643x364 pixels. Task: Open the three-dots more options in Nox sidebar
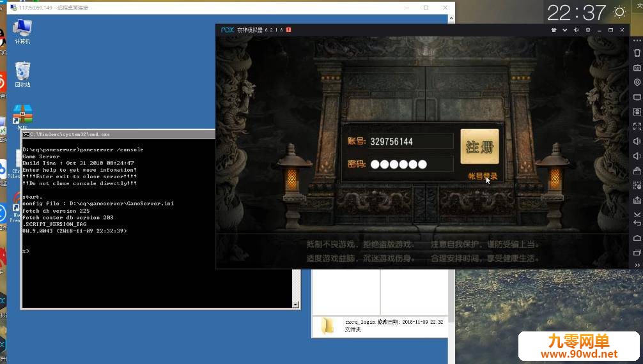click(637, 41)
